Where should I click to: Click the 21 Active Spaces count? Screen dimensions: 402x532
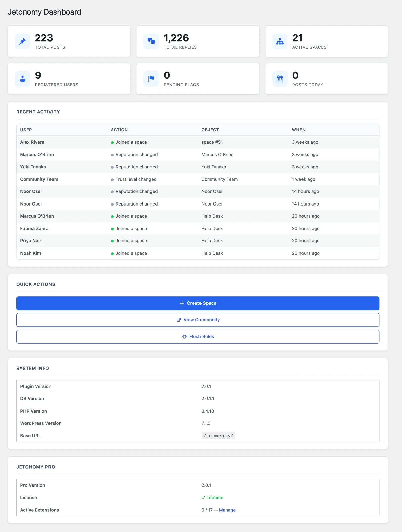(x=297, y=38)
